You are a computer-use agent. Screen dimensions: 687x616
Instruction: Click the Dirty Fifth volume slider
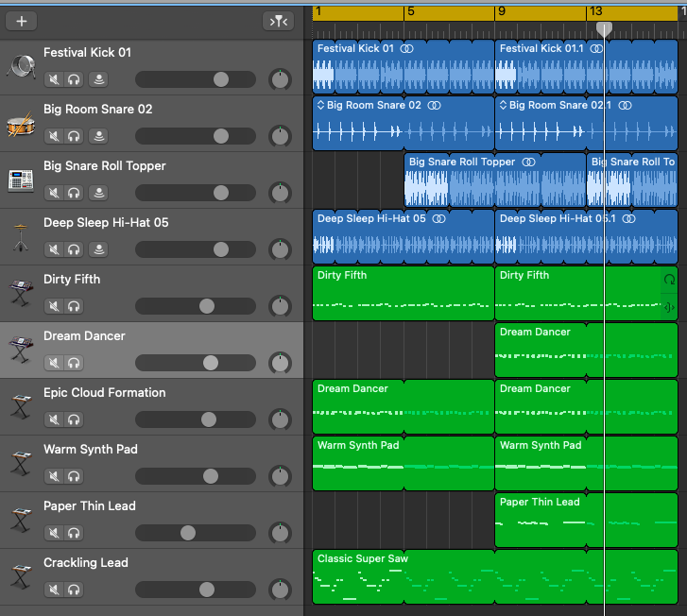click(x=196, y=306)
